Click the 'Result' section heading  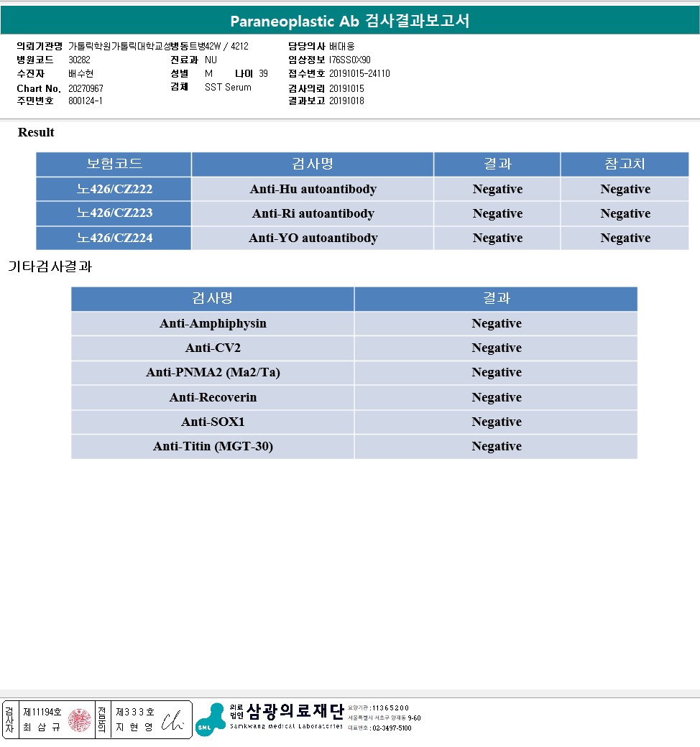point(36,132)
